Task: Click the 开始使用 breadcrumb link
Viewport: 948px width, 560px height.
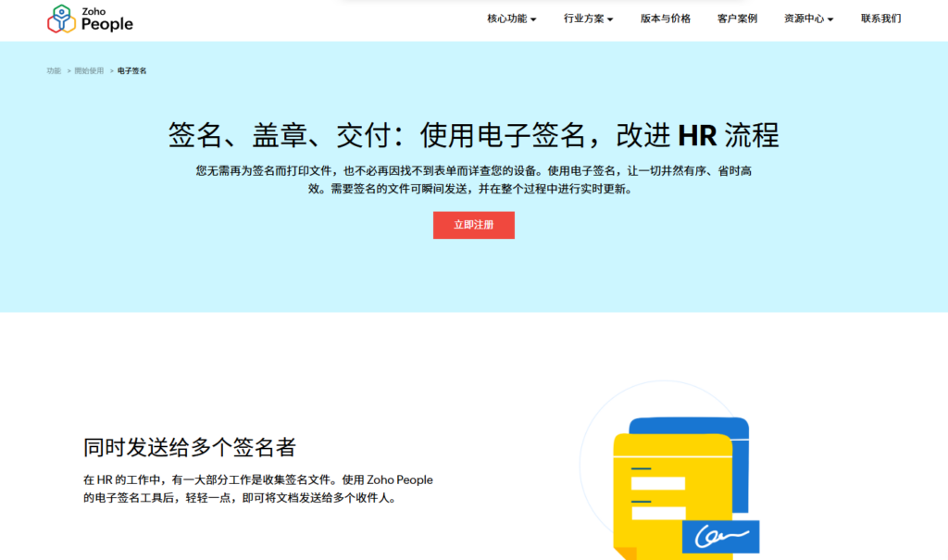Action: click(87, 69)
